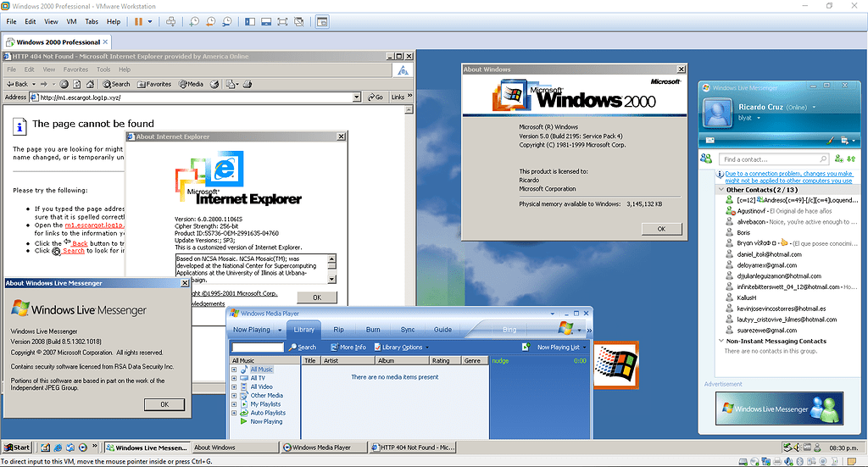Take a VMware snapshot using the clock icon

click(194, 21)
